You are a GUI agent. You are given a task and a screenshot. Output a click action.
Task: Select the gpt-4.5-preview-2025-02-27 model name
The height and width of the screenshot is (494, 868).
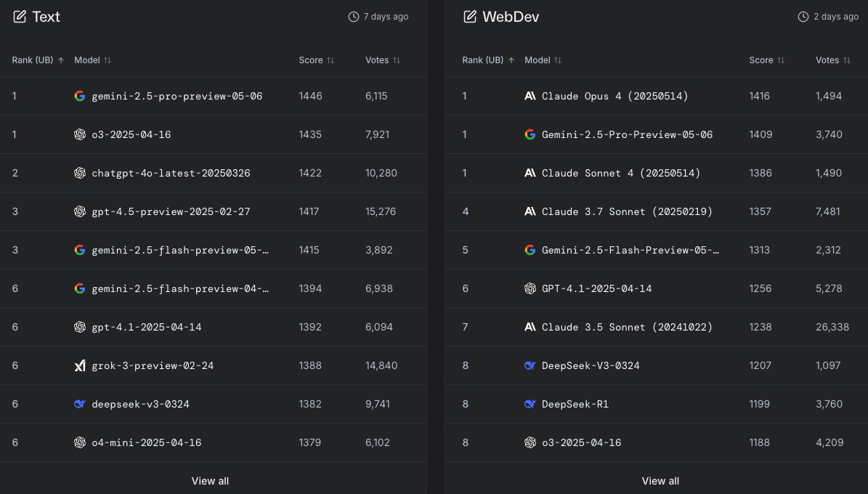pos(171,211)
